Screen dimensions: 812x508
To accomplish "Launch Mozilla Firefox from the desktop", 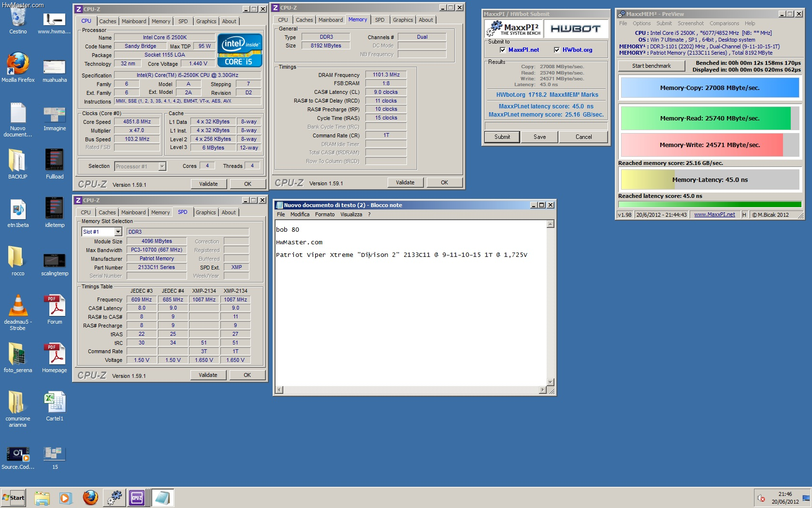I will [x=18, y=68].
